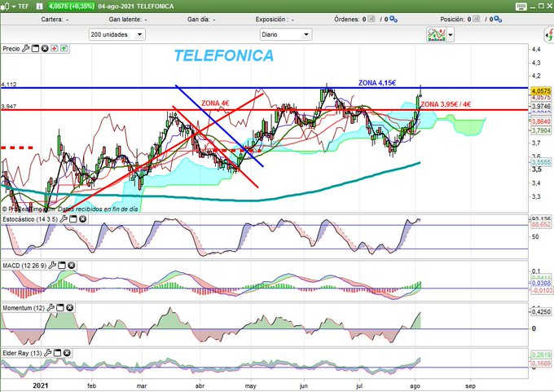554x392 pixels.
Task: Maximize the Precio price panel
Action: coord(35,48)
